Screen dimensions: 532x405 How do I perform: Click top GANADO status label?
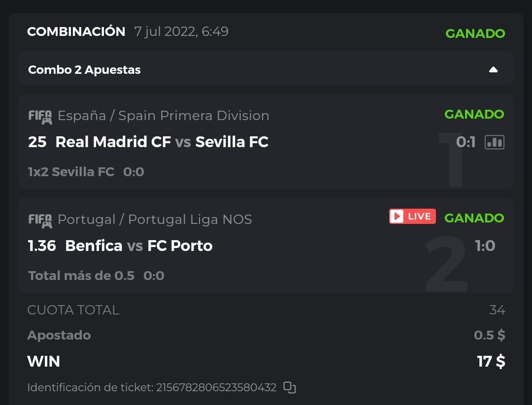(475, 33)
